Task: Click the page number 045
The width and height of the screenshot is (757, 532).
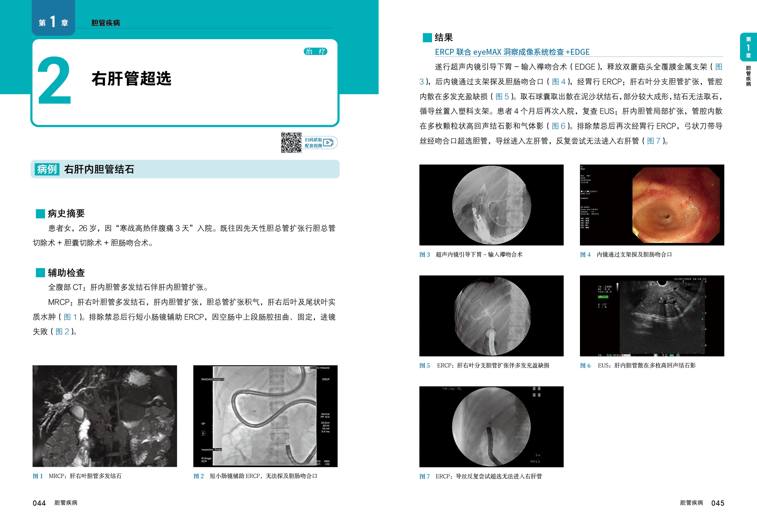Action: (x=718, y=503)
